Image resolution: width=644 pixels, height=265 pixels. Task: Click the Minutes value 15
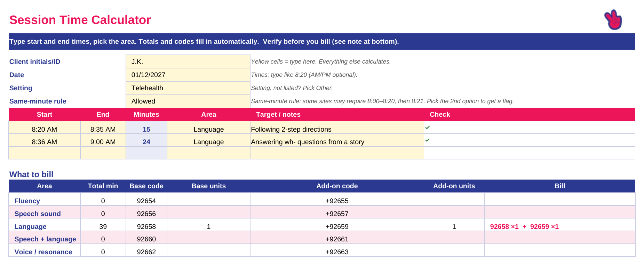point(146,129)
